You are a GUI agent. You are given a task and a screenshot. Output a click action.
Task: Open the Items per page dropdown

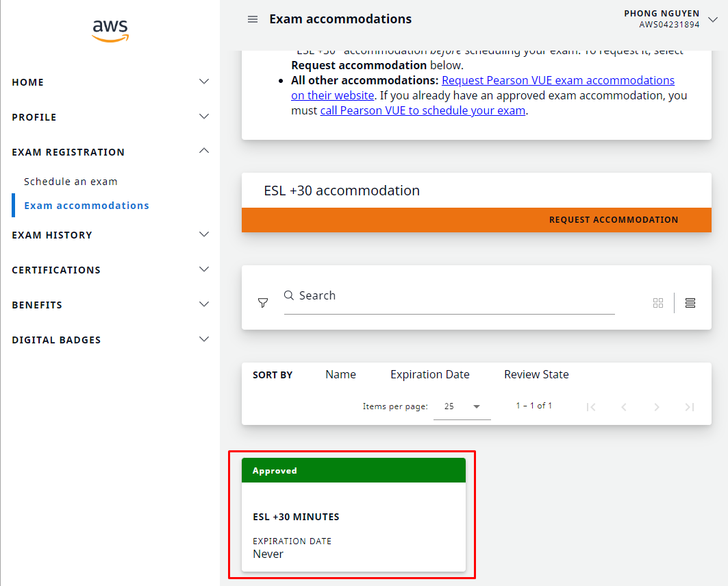462,406
